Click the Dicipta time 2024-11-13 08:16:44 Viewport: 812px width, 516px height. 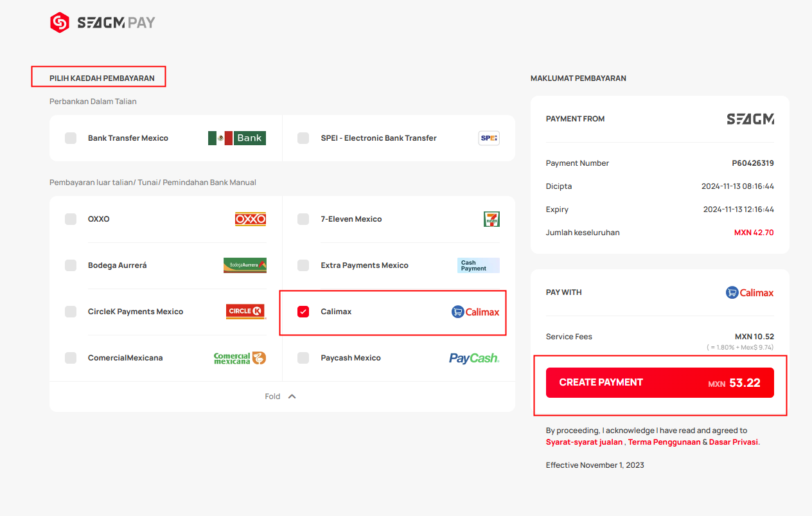tap(737, 186)
